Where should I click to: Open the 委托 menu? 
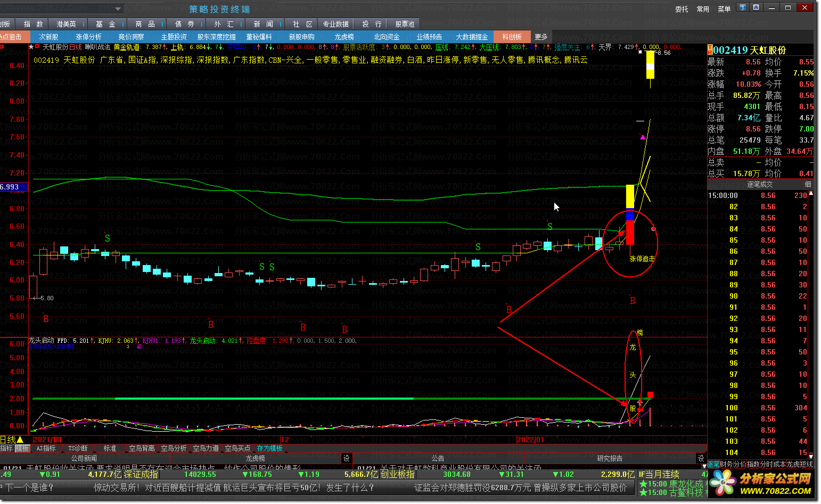click(682, 9)
